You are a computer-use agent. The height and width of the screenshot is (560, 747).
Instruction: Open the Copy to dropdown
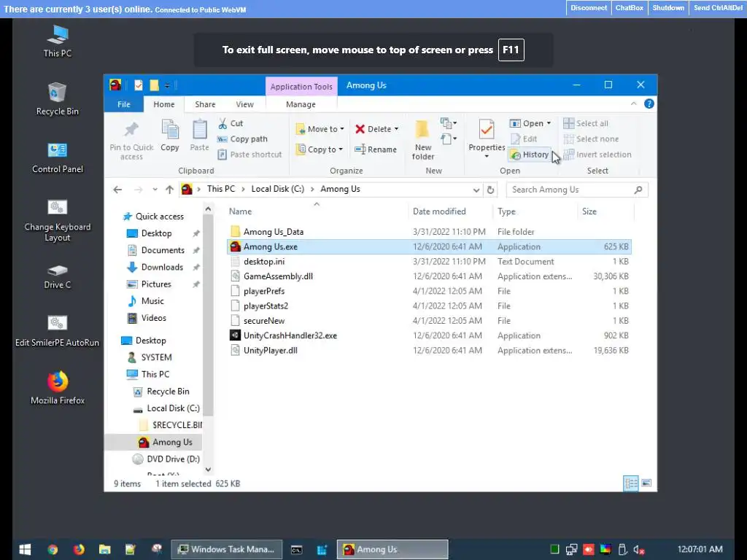pos(320,149)
